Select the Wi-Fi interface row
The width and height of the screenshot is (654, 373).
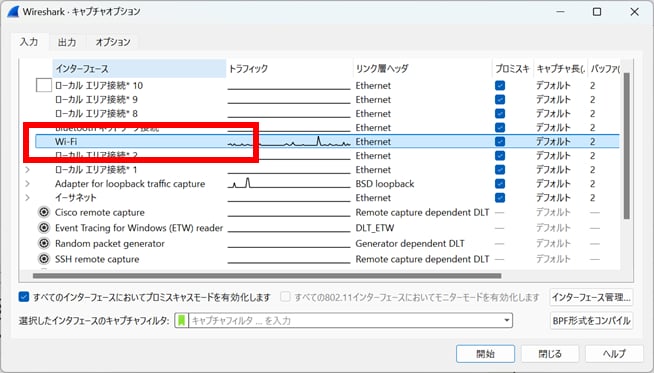(x=327, y=141)
